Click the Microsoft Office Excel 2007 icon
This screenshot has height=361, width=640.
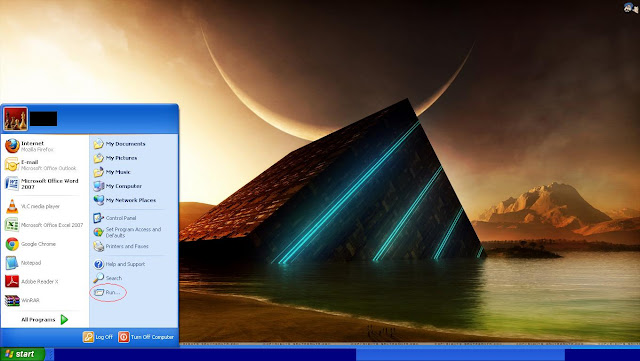coord(11,225)
